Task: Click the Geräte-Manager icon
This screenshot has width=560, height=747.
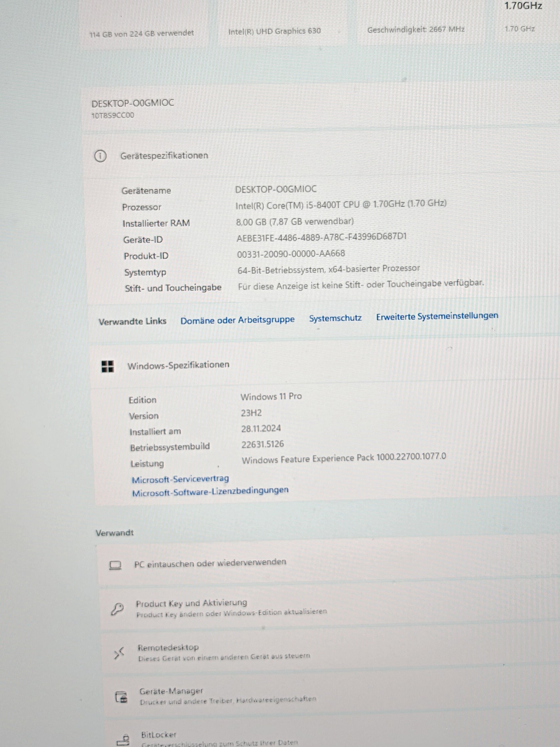Action: click(121, 697)
